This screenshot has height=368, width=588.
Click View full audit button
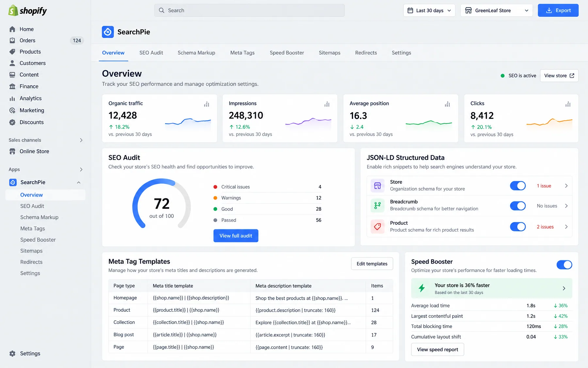click(236, 236)
